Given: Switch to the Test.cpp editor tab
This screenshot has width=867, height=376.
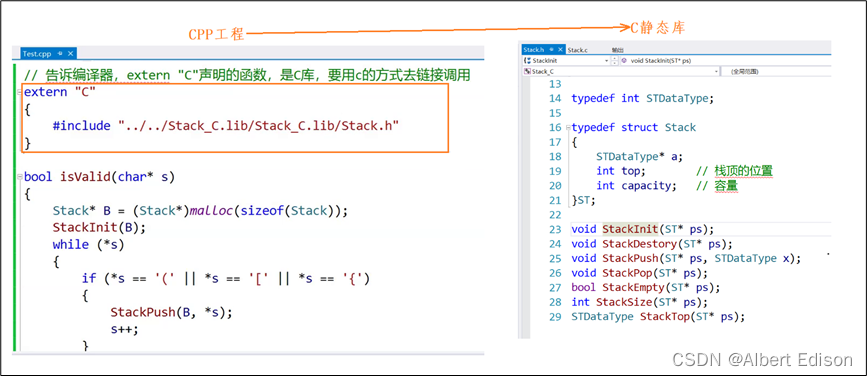Looking at the screenshot, I should click(38, 54).
